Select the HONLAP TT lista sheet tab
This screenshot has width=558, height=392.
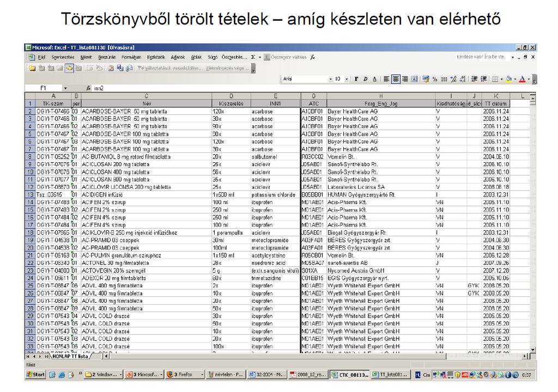tap(70, 356)
